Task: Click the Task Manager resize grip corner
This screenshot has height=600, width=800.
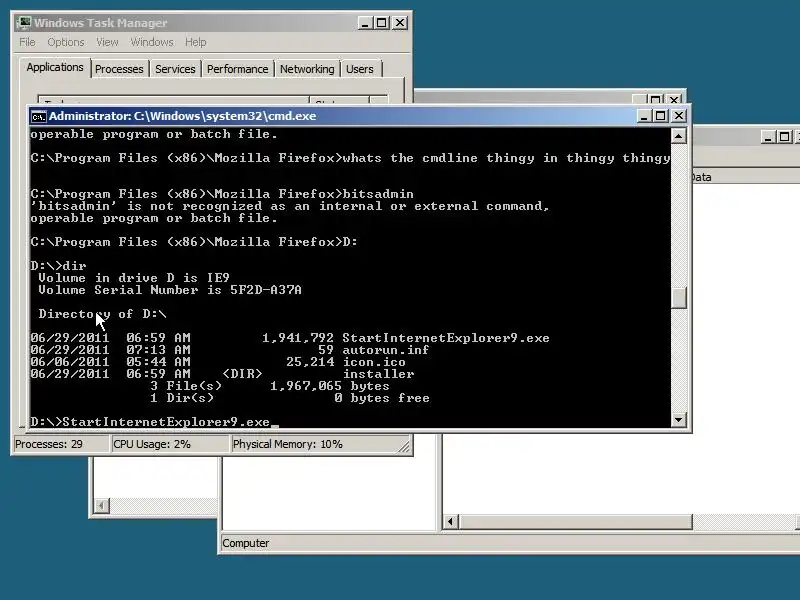Action: point(404,446)
